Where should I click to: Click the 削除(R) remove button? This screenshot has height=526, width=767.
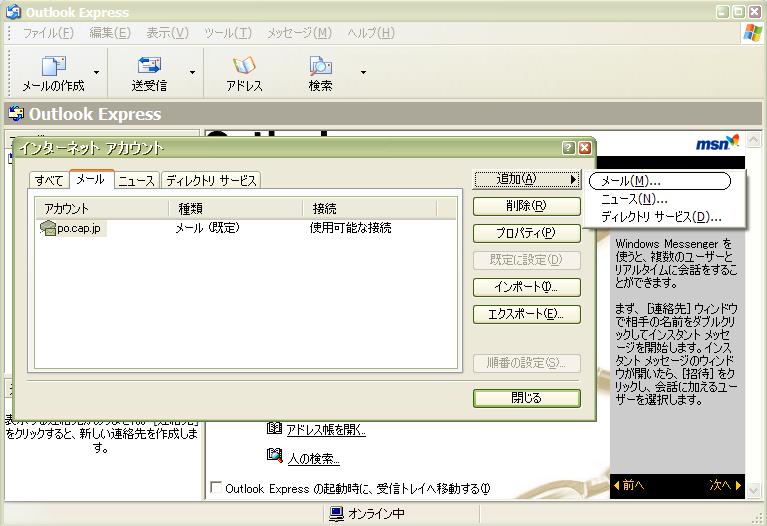[x=527, y=206]
